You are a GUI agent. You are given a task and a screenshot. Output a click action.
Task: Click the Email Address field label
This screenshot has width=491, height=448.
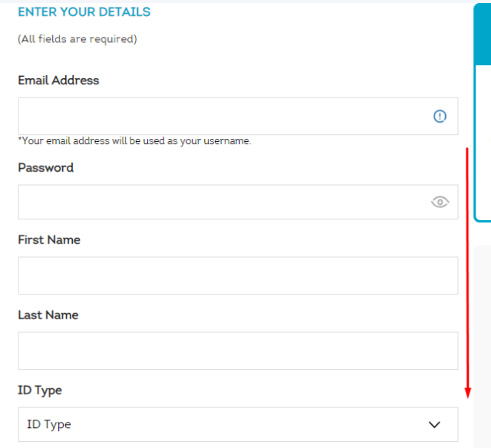[58, 81]
